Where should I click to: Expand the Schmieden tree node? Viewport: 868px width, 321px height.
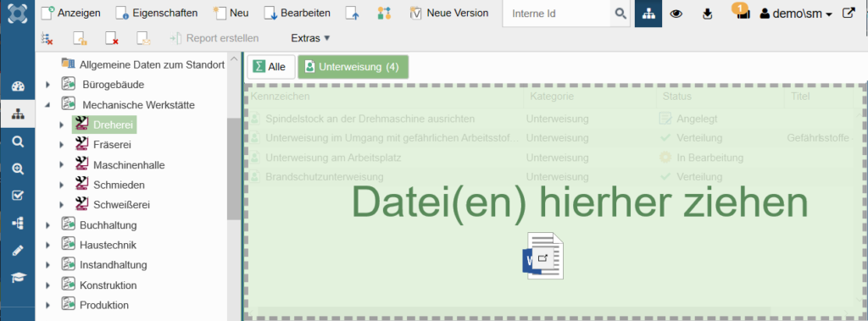click(61, 185)
